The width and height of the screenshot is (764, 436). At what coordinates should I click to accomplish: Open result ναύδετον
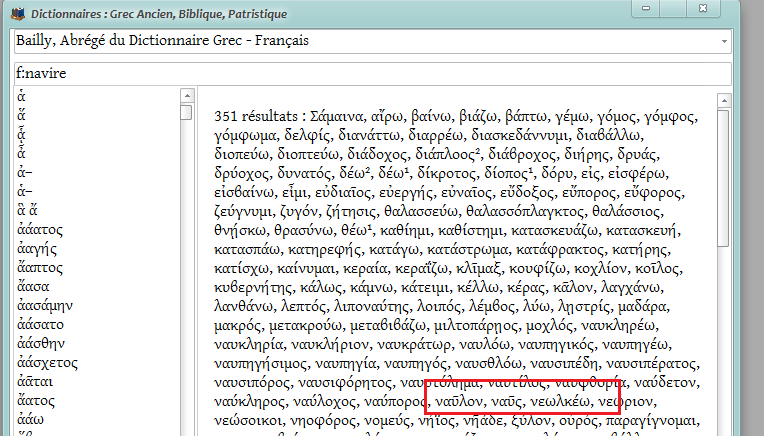[x=667, y=383]
